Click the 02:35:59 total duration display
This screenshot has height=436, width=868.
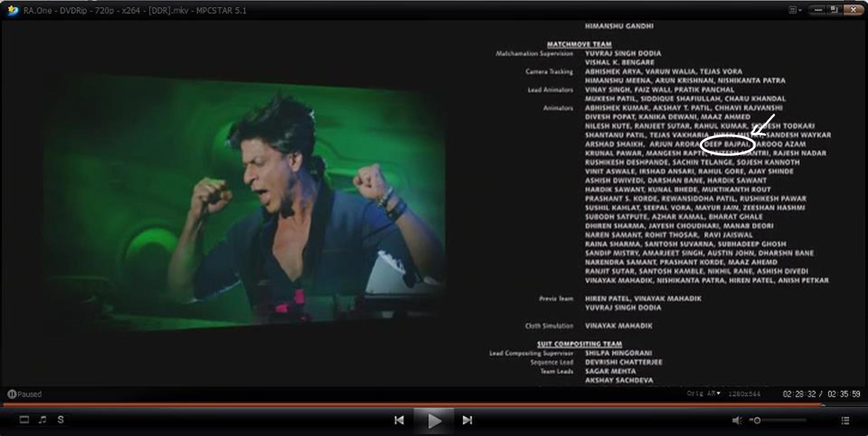(x=844, y=394)
